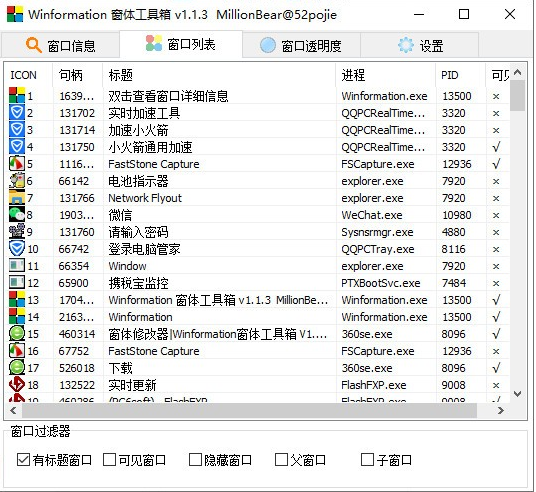Click PID value 8116
The width and height of the screenshot is (536, 492).
[x=453, y=249]
